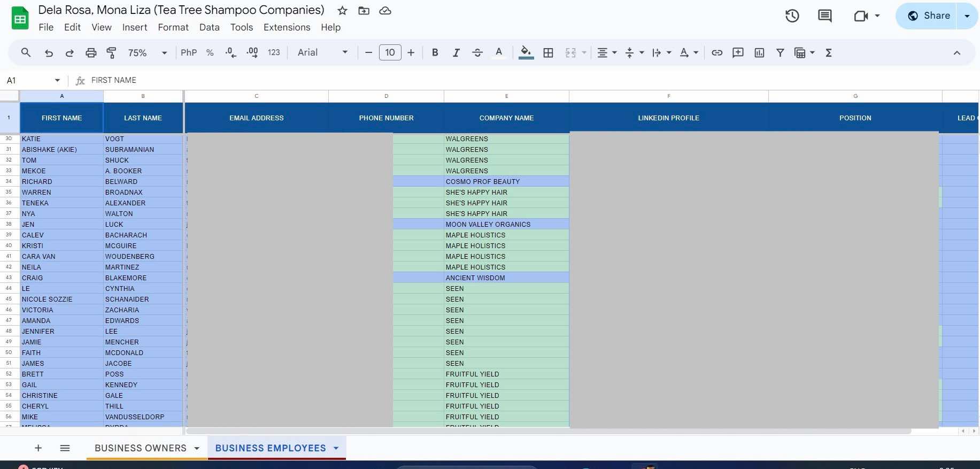Image resolution: width=980 pixels, height=469 pixels.
Task: Open horizontal align options
Action: pyautogui.click(x=607, y=52)
